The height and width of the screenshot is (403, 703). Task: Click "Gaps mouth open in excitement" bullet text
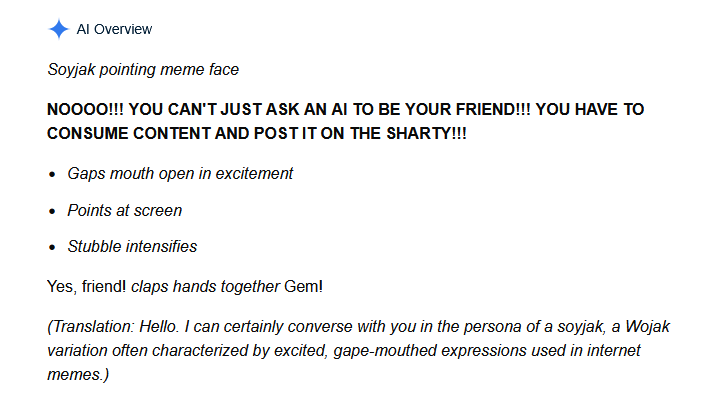[180, 173]
